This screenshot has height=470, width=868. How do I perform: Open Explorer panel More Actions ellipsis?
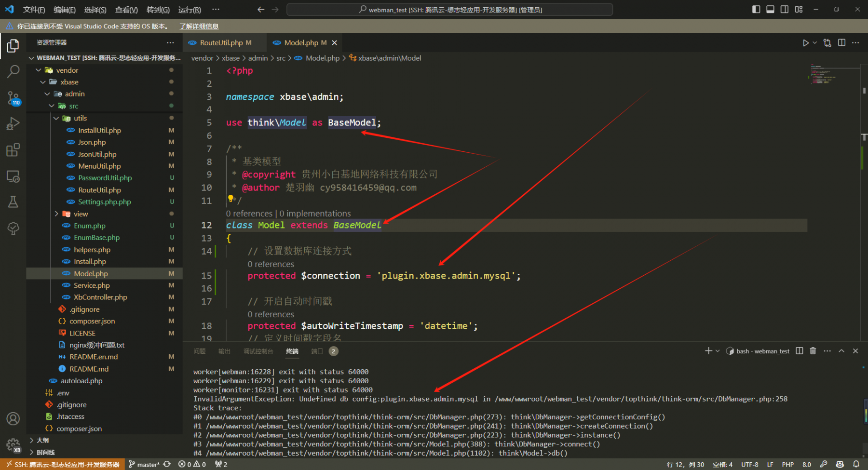click(170, 43)
